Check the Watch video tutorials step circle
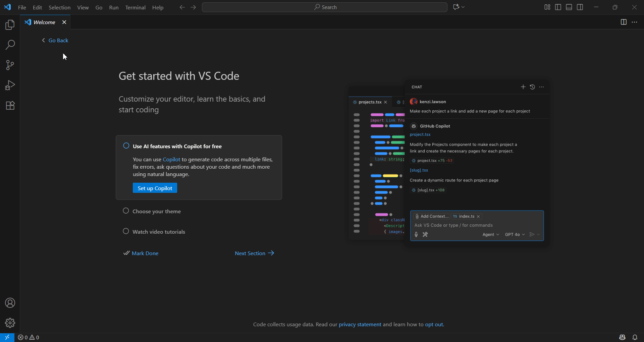The height and width of the screenshot is (342, 644). coord(126,231)
